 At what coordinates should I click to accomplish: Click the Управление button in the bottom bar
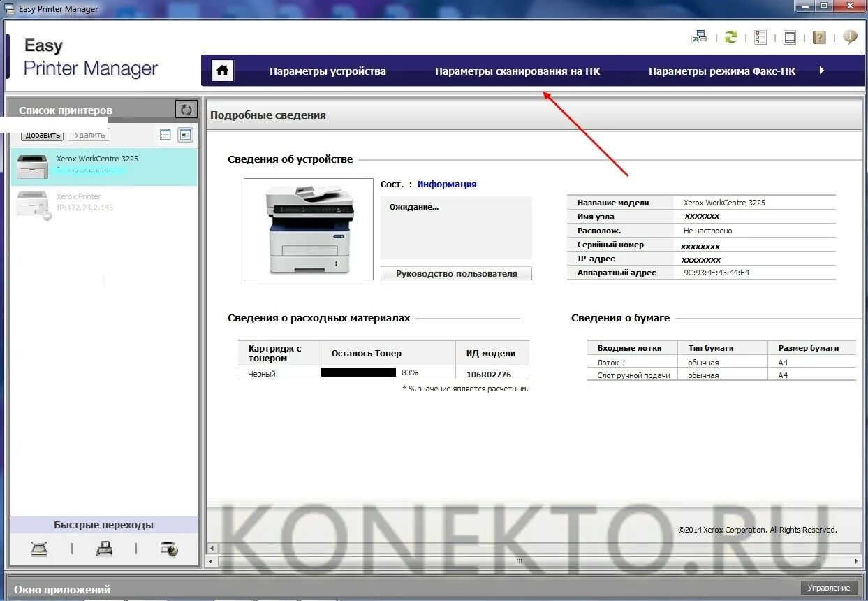(x=829, y=588)
